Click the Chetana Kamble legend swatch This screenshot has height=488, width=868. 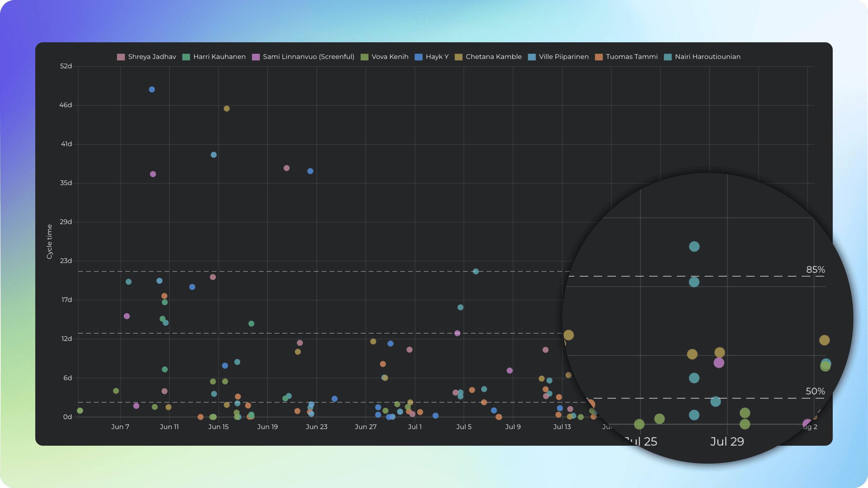click(458, 57)
